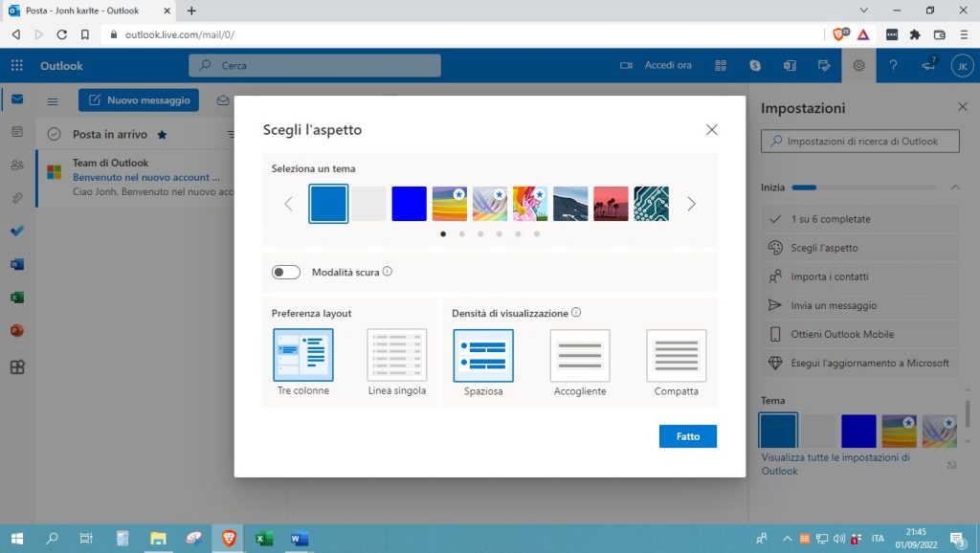Open the Calendar icon in left sidebar
980x553 pixels.
17,132
